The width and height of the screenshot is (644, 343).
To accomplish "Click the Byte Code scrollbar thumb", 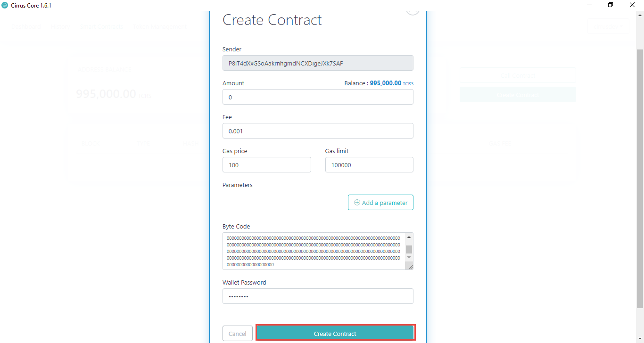I will [408, 250].
